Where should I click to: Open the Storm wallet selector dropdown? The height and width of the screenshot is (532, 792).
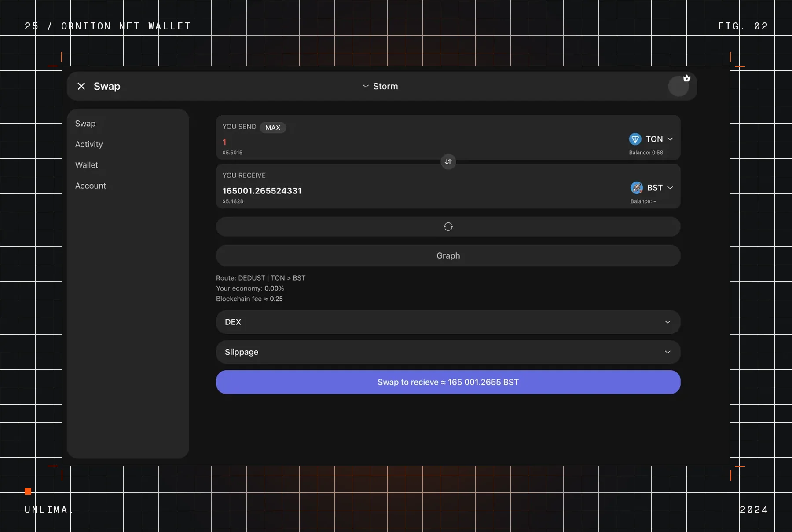click(380, 86)
